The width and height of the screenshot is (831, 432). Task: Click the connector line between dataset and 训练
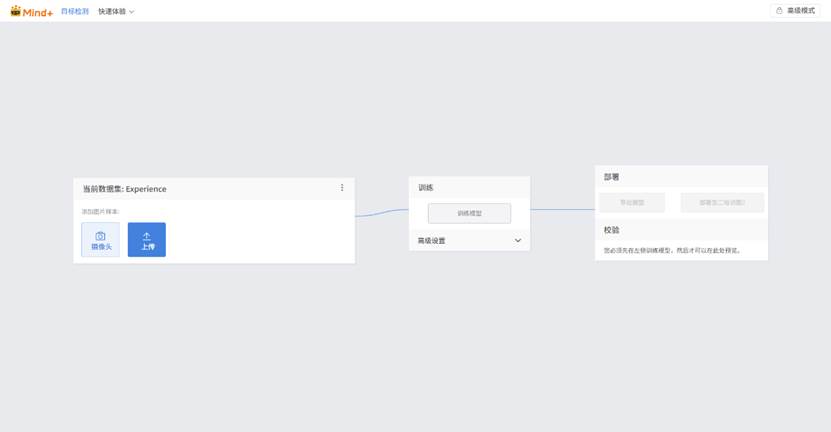coord(382,212)
